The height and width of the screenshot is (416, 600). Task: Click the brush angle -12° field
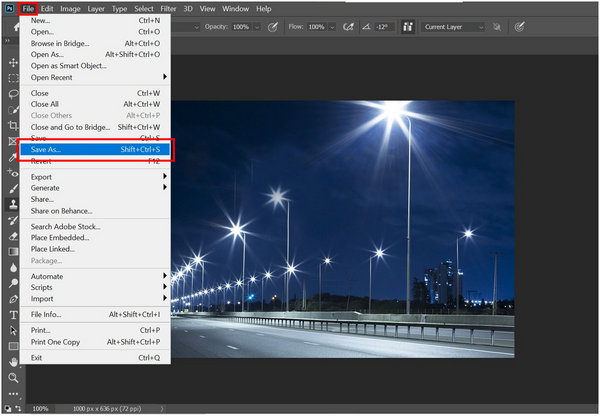coord(383,27)
